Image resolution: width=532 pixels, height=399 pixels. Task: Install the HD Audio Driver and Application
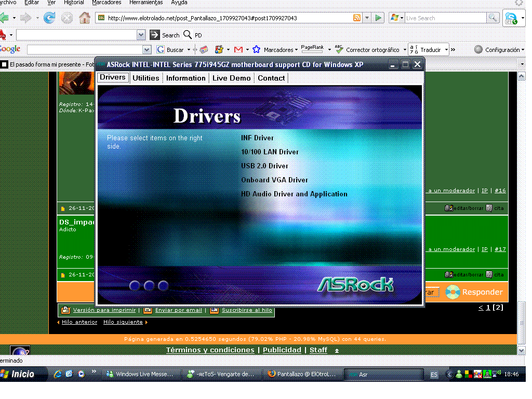tap(294, 194)
